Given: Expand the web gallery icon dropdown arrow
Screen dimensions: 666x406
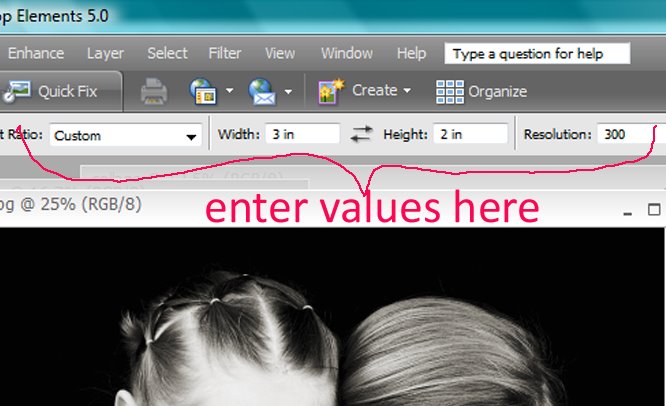Looking at the screenshot, I should pos(229,90).
